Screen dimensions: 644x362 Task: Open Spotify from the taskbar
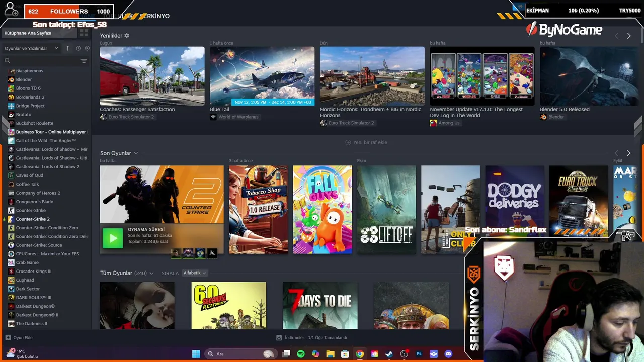[301, 354]
